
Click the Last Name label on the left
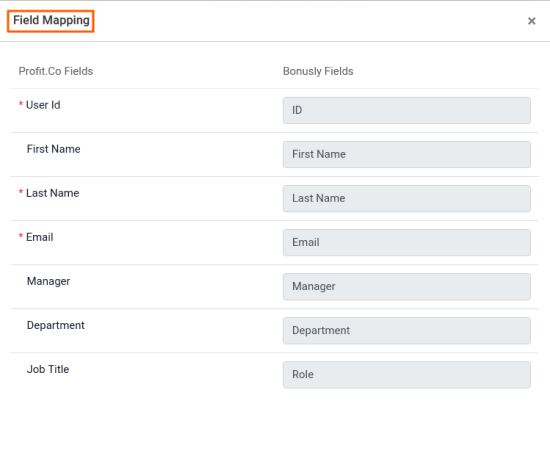click(x=53, y=193)
